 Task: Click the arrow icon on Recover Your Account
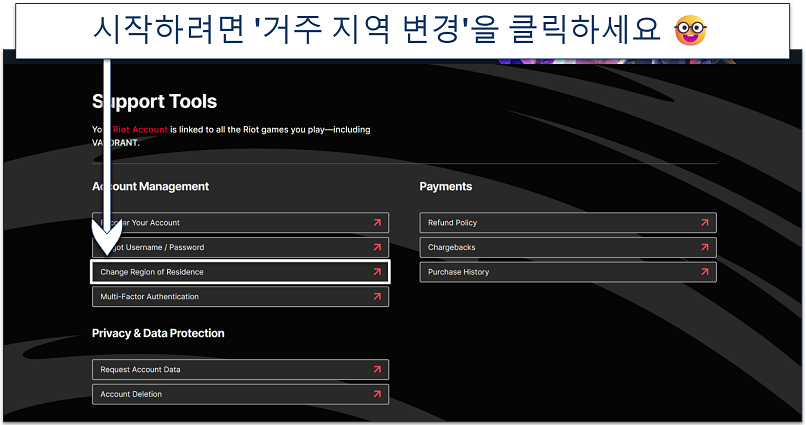point(377,223)
